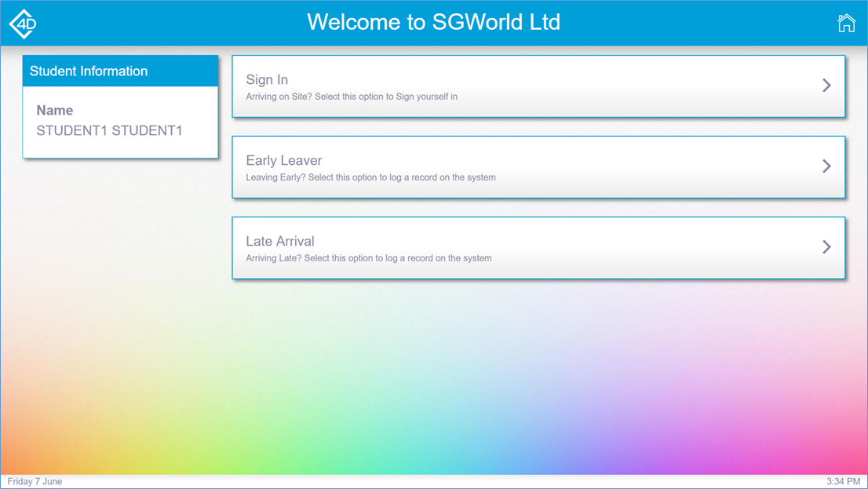Click the 4D diamond logo icon
The image size is (868, 489).
pos(24,24)
